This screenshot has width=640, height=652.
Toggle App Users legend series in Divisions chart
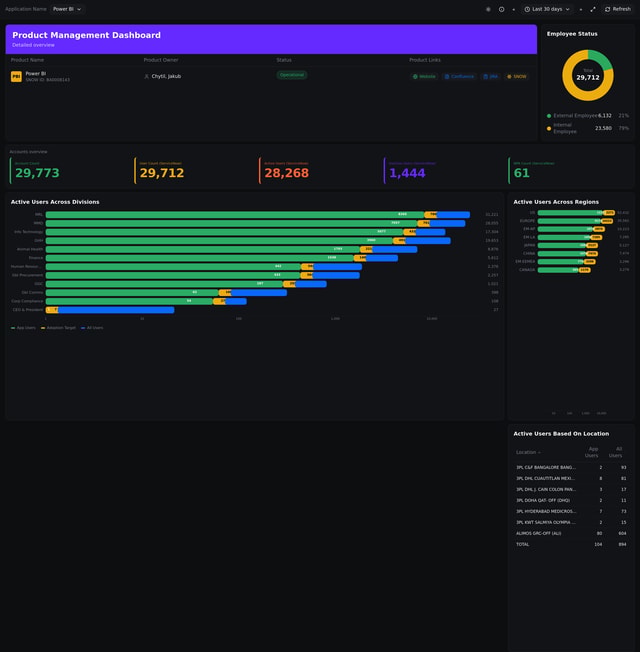click(x=23, y=327)
